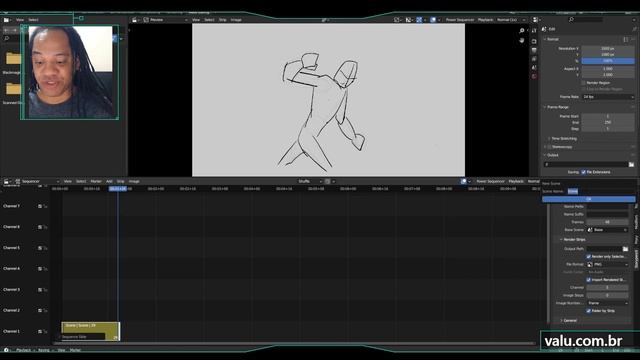Open the Sequencer view type dropdown
The width and height of the screenshot is (640, 360).
click(x=38, y=181)
